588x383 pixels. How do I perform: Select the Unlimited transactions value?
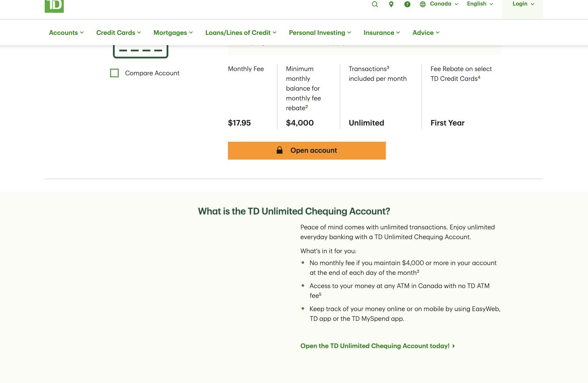pyautogui.click(x=366, y=123)
